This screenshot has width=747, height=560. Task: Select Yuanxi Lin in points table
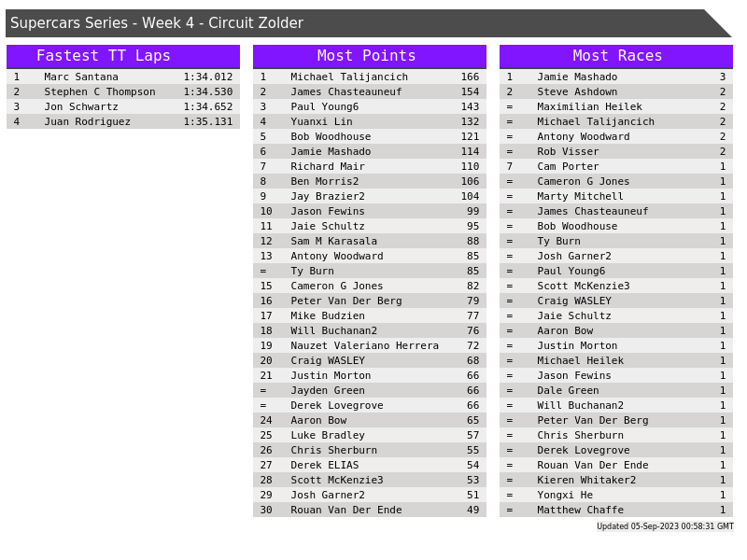coord(321,121)
